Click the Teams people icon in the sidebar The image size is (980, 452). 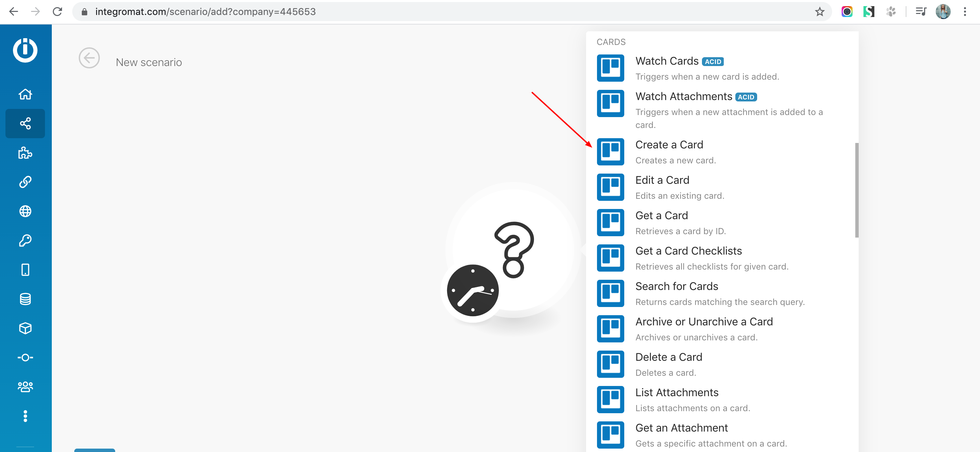[x=25, y=387]
